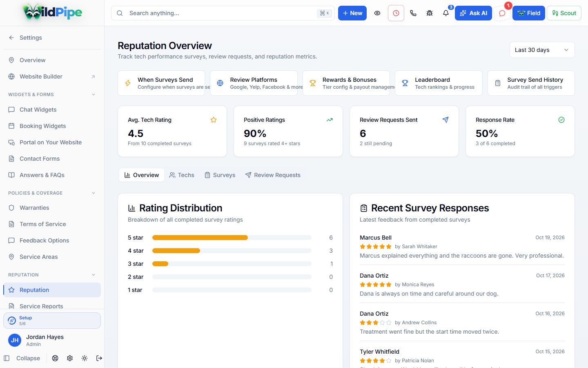
Task: Click the Scout button
Action: [564, 13]
